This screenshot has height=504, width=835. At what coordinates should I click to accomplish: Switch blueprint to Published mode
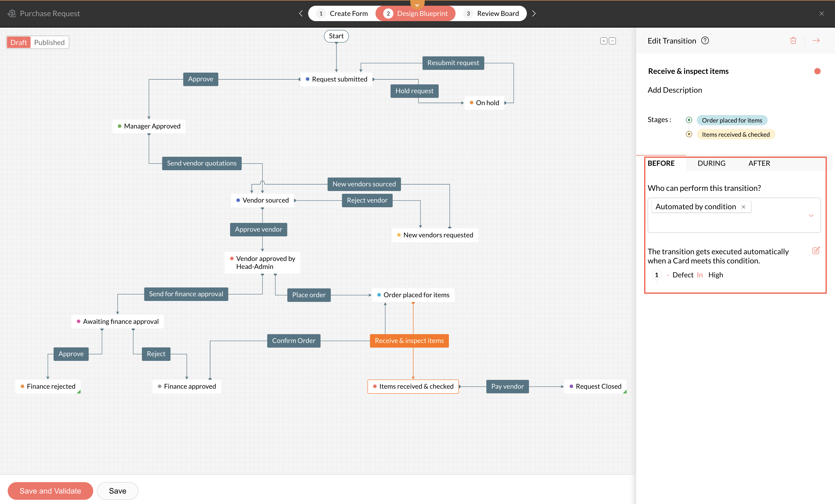pos(49,42)
